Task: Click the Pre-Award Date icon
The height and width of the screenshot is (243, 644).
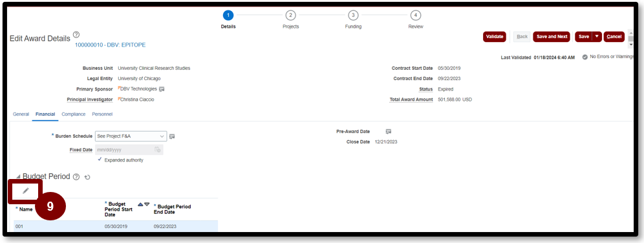Action: (x=388, y=131)
